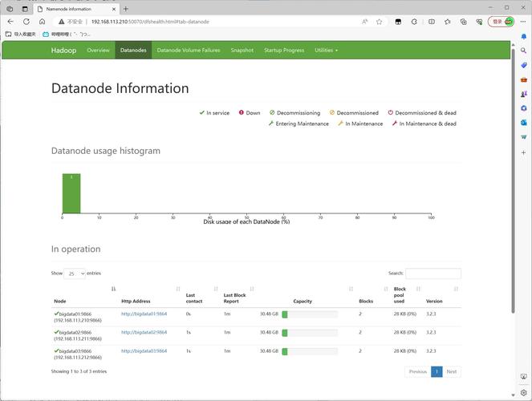This screenshot has width=532, height=401.
Task: Open the sidebar tools briefcase icon
Action: point(523,79)
